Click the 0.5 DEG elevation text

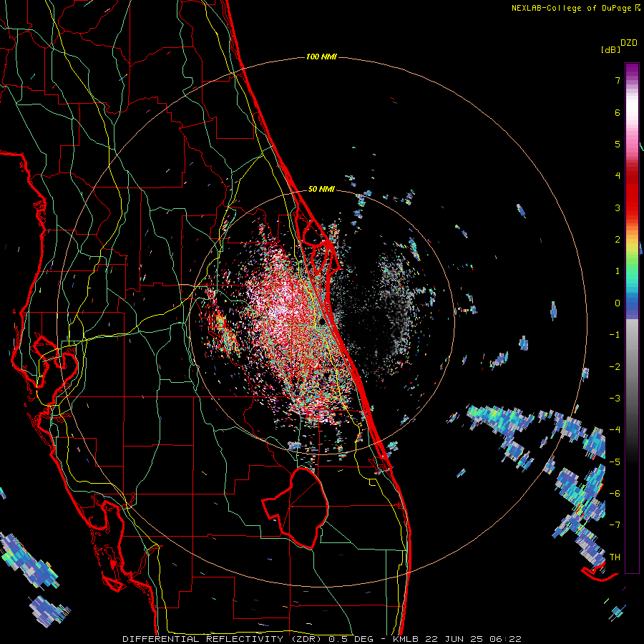pyautogui.click(x=351, y=639)
